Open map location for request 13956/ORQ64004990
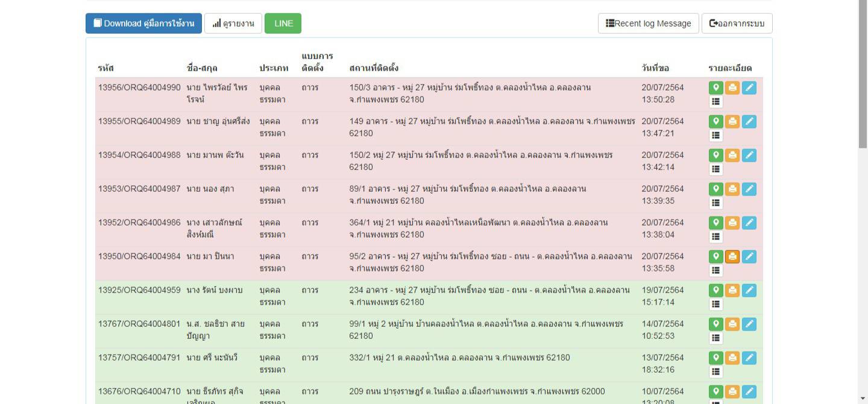 click(715, 87)
